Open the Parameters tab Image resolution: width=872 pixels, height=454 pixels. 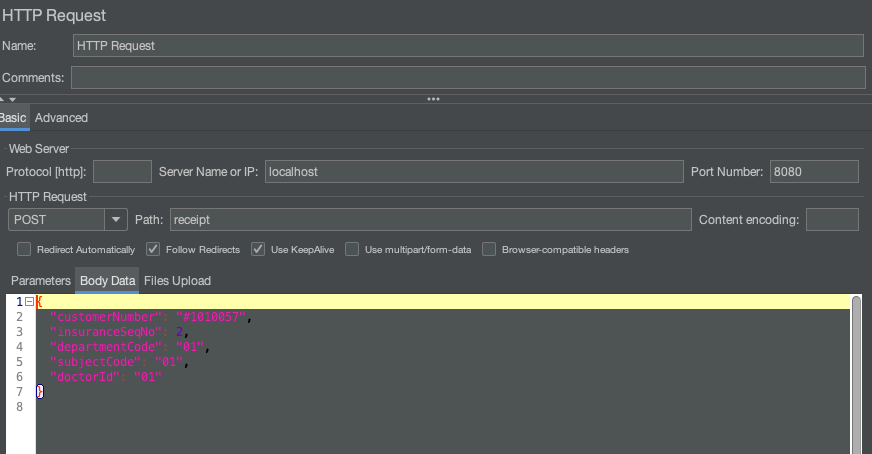(41, 281)
